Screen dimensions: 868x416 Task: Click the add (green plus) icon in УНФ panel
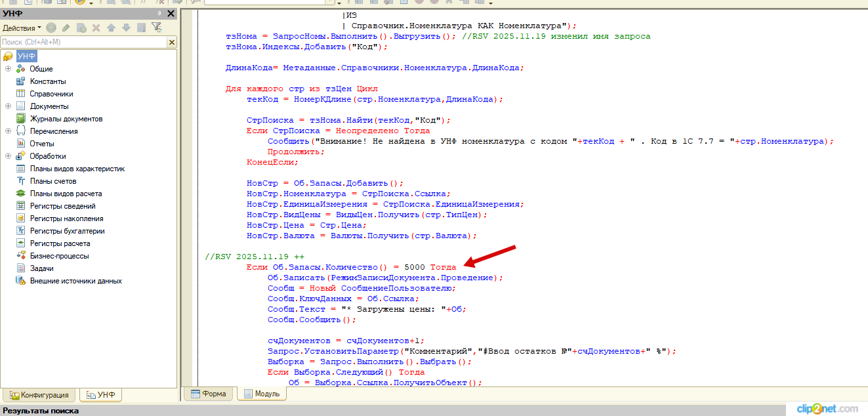coord(51,28)
